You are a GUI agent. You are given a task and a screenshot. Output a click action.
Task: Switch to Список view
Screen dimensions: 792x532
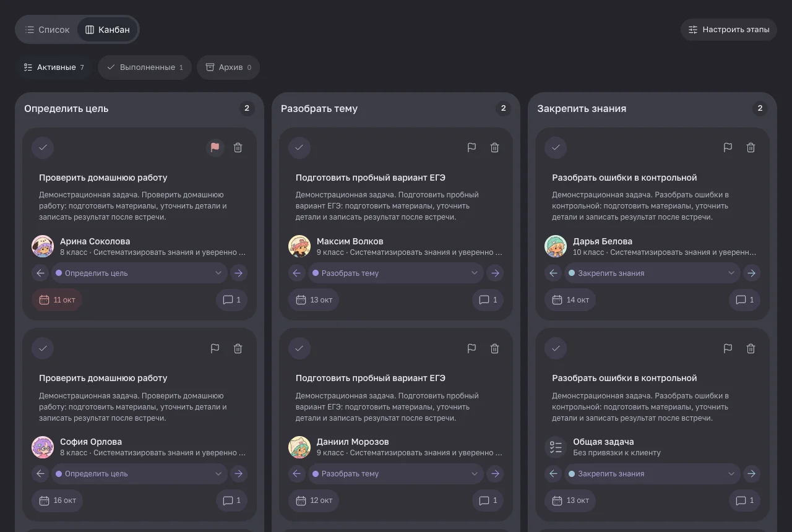[x=48, y=30]
